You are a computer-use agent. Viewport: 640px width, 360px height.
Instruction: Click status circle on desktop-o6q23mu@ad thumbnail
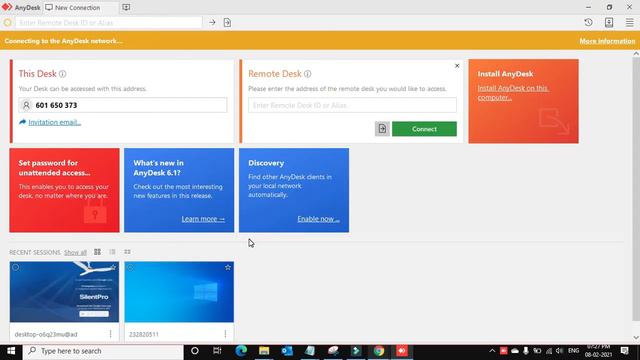pos(16,267)
